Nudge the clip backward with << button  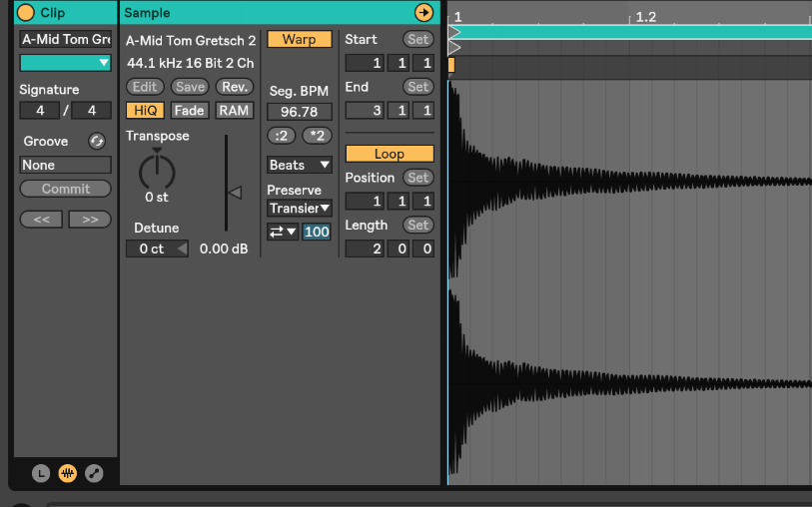click(41, 220)
